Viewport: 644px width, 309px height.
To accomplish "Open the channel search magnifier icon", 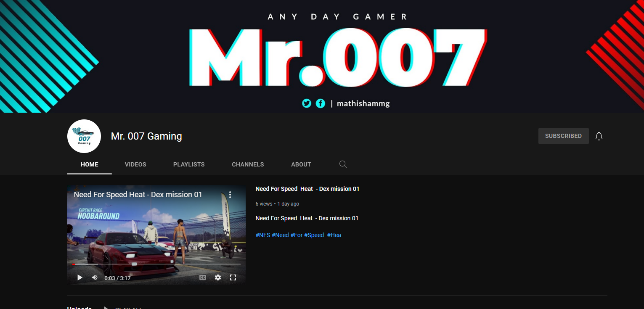I will (x=343, y=164).
